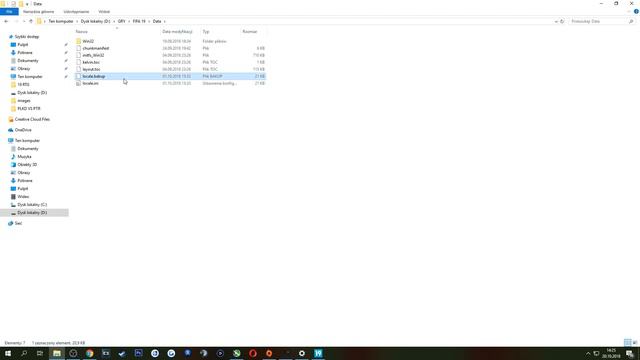
Task: Open OneDrive in navigation pane
Action: [23, 130]
